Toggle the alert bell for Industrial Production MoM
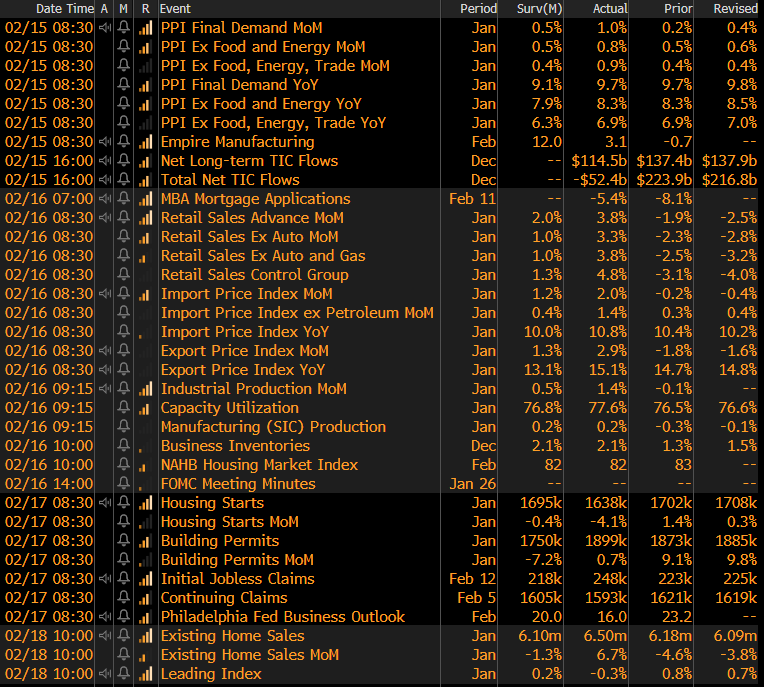 123,389
